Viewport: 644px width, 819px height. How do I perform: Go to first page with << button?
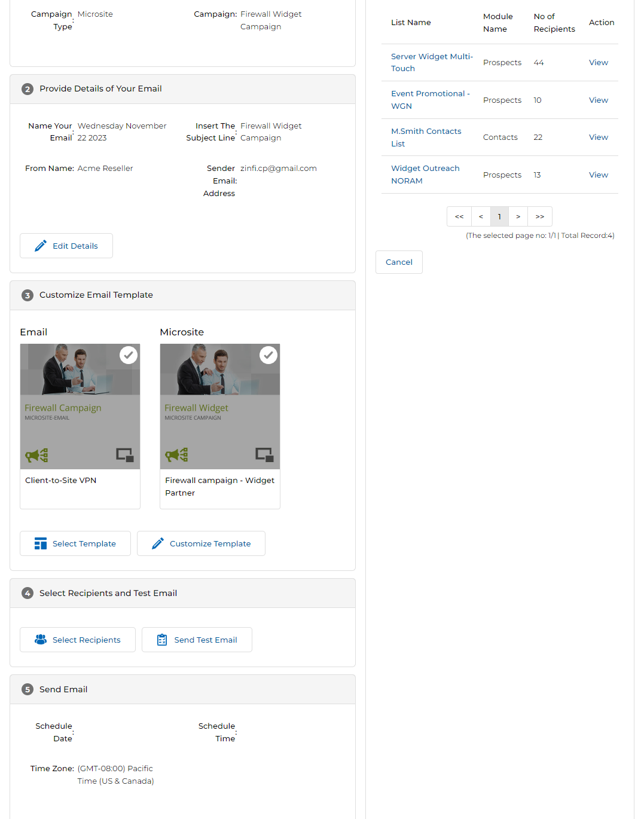tap(459, 216)
